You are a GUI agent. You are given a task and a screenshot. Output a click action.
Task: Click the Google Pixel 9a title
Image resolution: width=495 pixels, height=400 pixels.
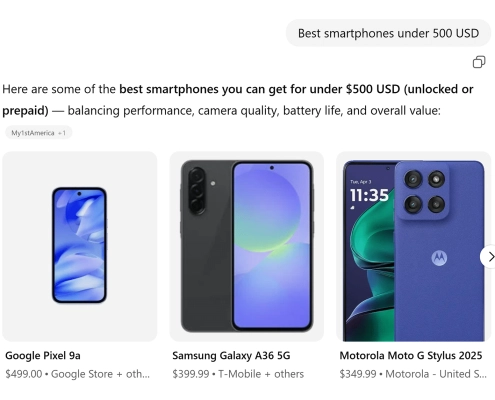[43, 356]
